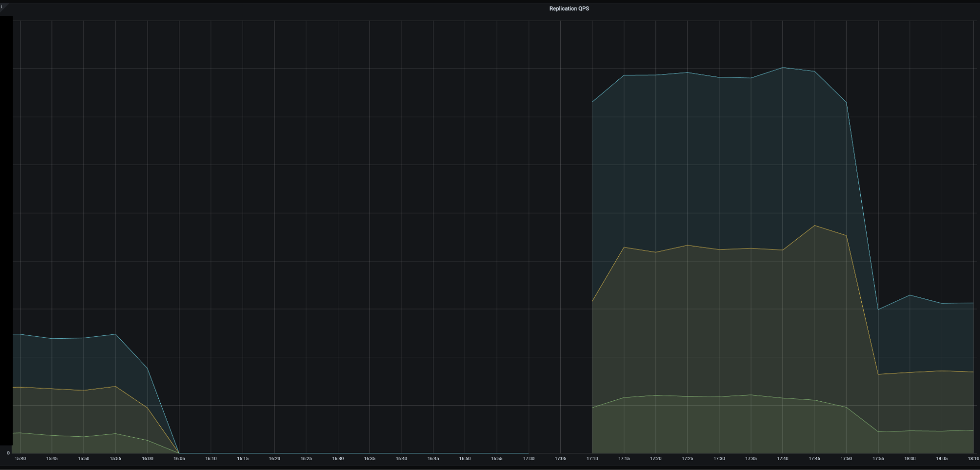The height and width of the screenshot is (470, 980).
Task: Click yellow series point at 17:10 start
Action: pos(592,301)
